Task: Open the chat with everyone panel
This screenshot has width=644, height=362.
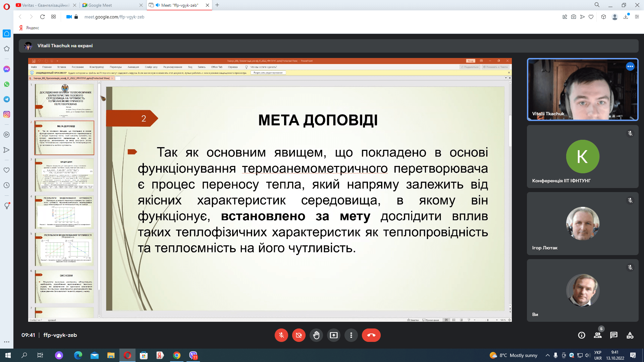Action: (614, 335)
